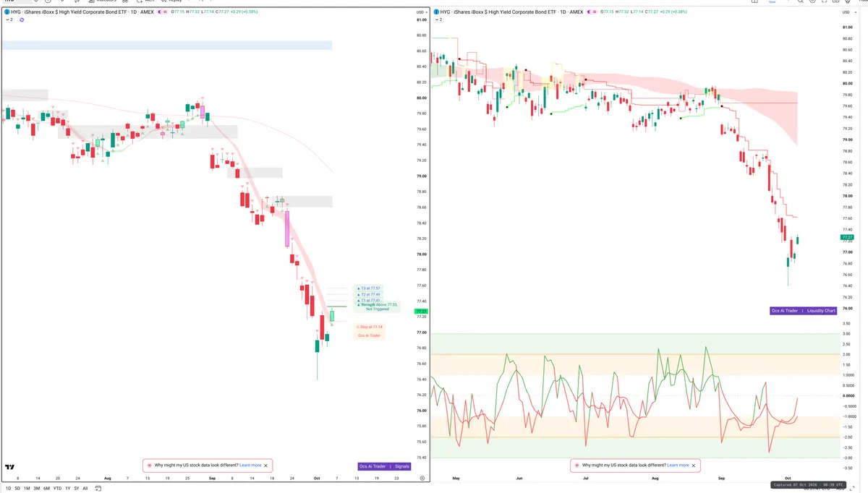Click the Ocs Ai Trader Liquidity Chart badge
This screenshot has width=868, height=493.
coord(804,310)
